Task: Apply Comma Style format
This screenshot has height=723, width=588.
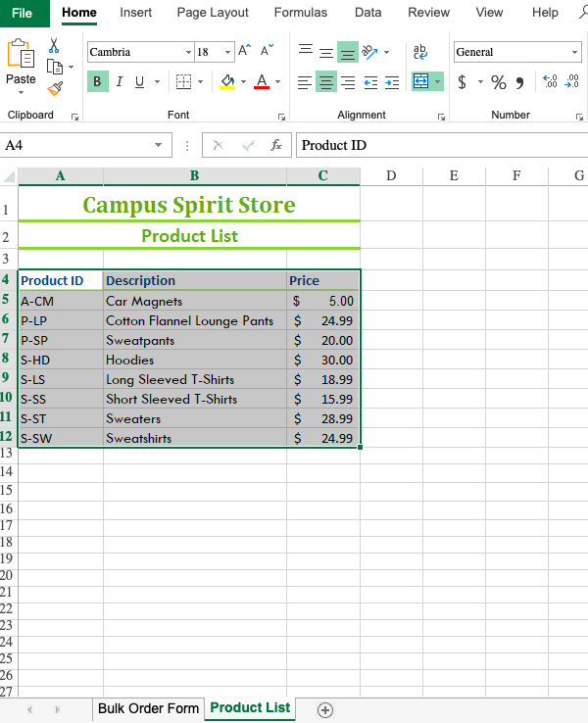Action: pos(520,82)
